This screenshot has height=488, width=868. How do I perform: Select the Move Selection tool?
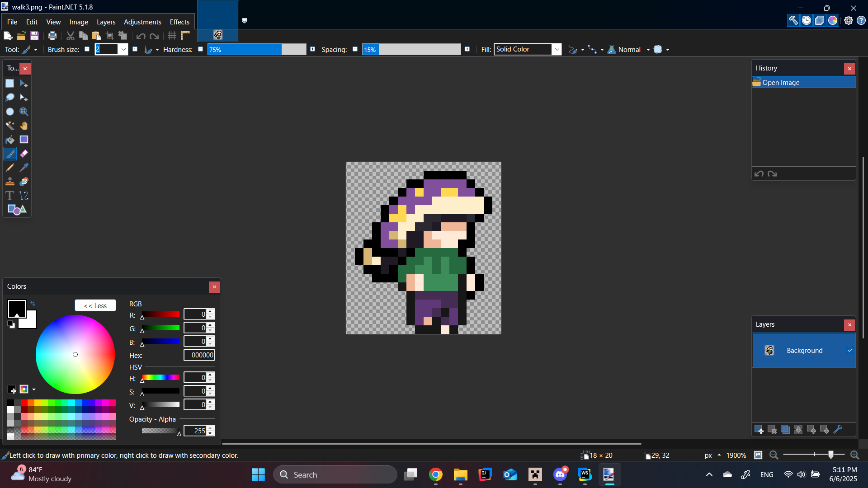24,98
